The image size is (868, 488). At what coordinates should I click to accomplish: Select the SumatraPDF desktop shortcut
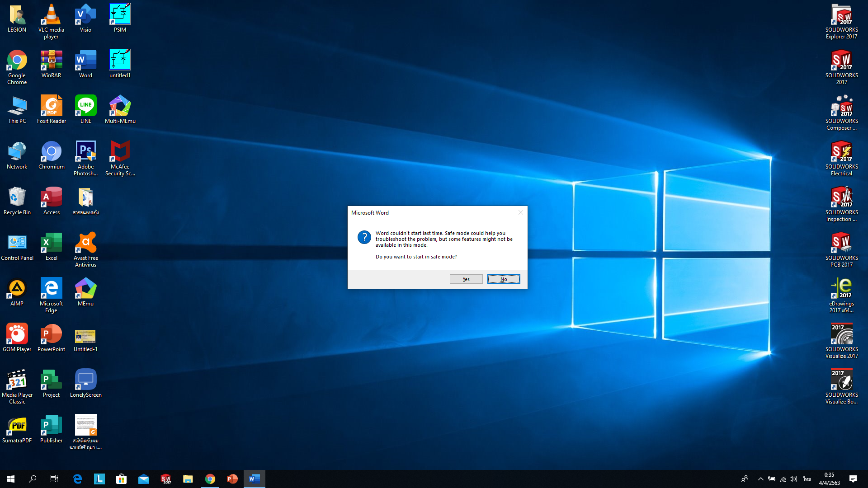pos(17,429)
